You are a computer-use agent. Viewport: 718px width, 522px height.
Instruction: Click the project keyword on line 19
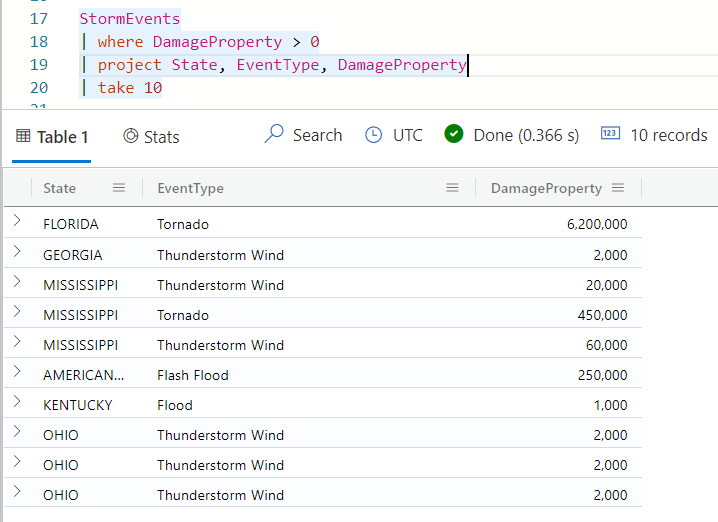pyautogui.click(x=130, y=65)
